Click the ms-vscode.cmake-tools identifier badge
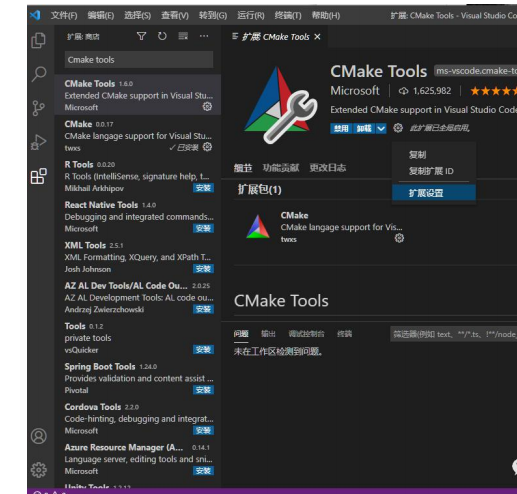Image resolution: width=517 pixels, height=494 pixels. [476, 71]
